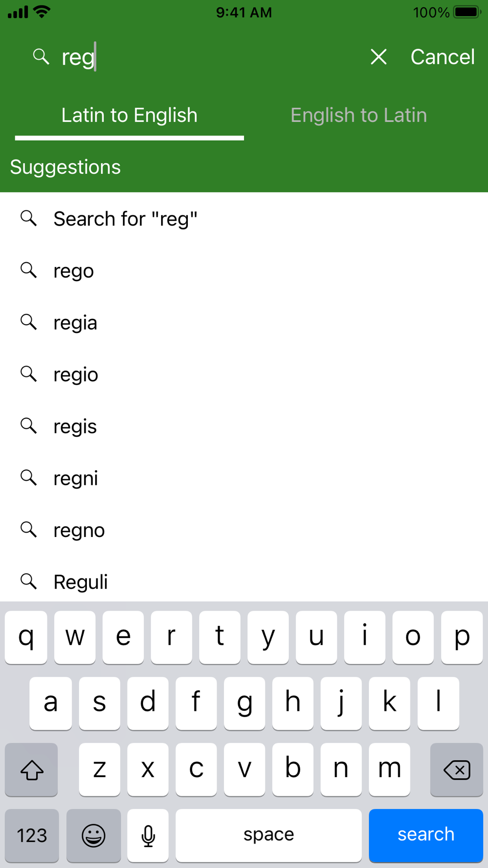Focus the search field containing "reg"
Screen dimensions: 488x868
(210, 57)
